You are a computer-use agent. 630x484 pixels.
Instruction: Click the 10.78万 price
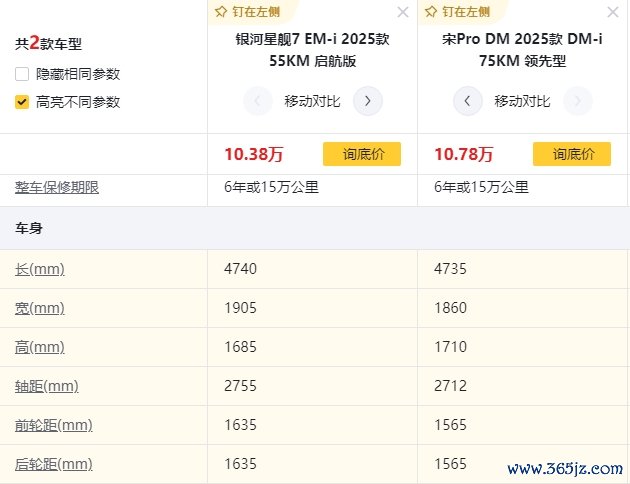pos(464,154)
